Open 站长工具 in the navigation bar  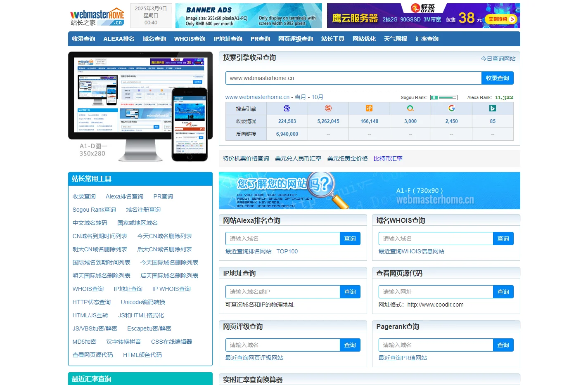333,39
